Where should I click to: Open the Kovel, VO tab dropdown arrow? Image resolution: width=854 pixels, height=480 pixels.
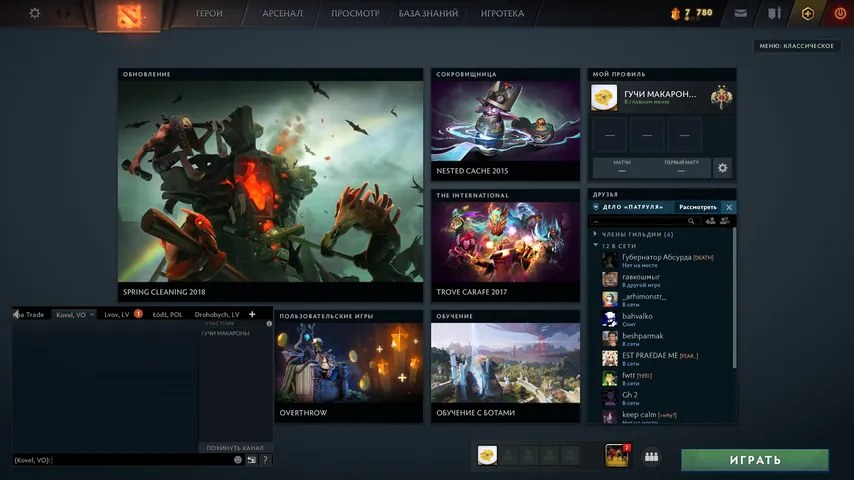tap(92, 314)
